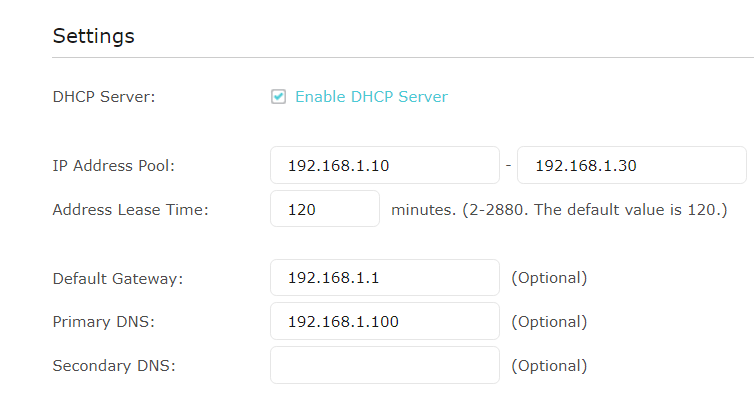The width and height of the screenshot is (754, 409).
Task: Click the Optional note beside Primary DNS
Action: click(549, 322)
